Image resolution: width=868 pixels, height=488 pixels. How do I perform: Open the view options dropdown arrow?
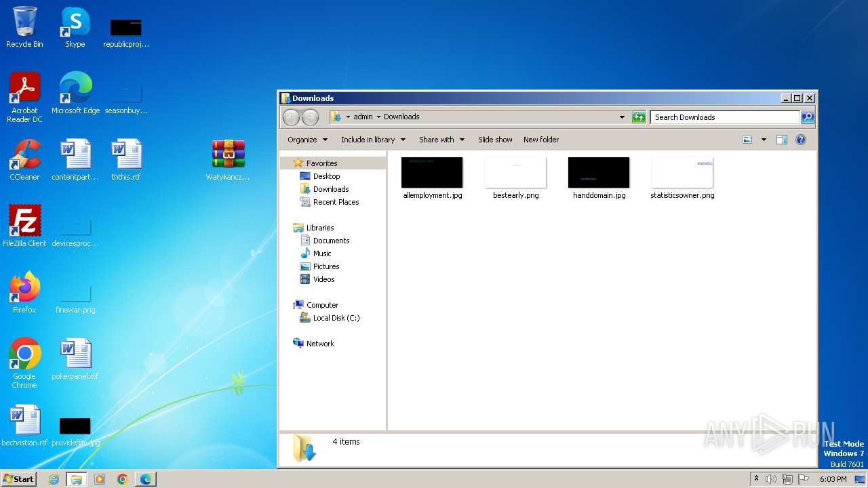(x=764, y=140)
